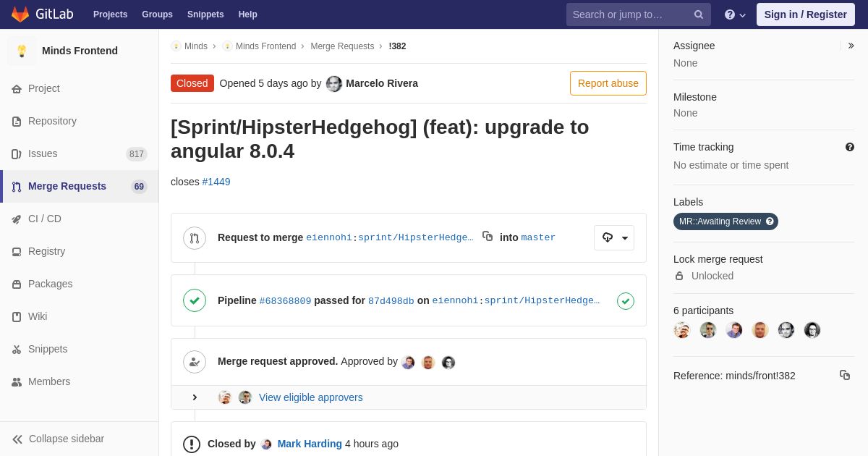Click the help icon on the MR::Awaiting Review label
868x456 pixels.
pos(770,221)
